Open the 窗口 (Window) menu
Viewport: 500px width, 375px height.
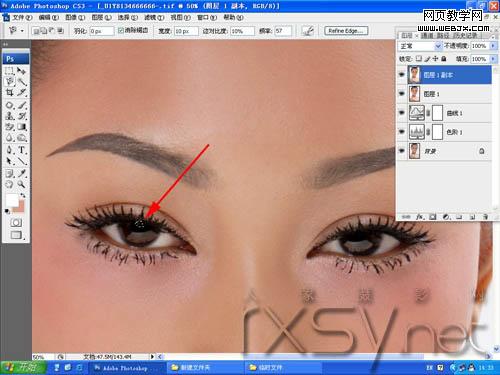[x=207, y=17]
